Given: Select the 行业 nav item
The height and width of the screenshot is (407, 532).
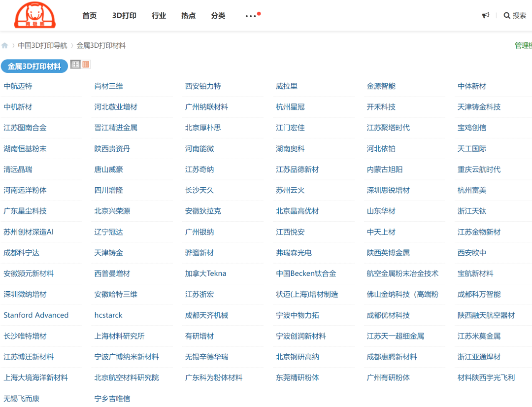Looking at the screenshot, I should 159,16.
